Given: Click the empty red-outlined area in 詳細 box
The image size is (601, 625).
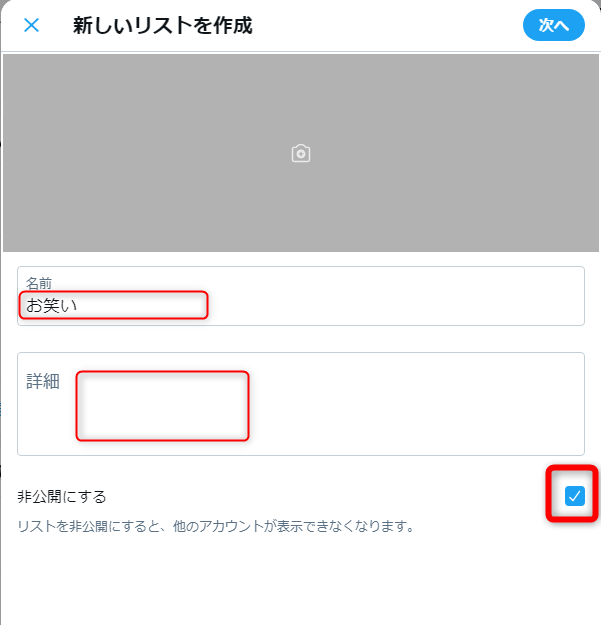Looking at the screenshot, I should 163,406.
